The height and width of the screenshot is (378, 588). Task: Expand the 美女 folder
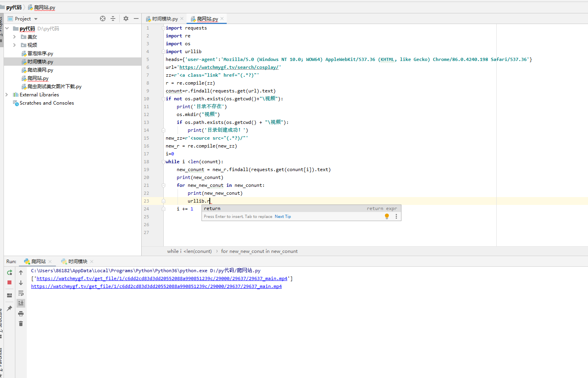15,37
